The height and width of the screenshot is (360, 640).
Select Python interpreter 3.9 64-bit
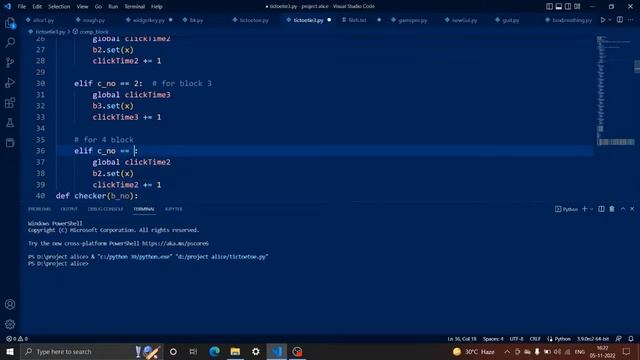coord(593,339)
